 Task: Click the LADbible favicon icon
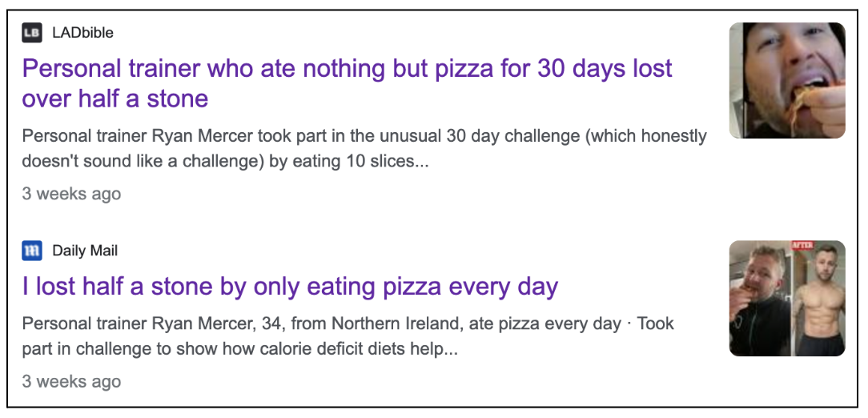(32, 33)
